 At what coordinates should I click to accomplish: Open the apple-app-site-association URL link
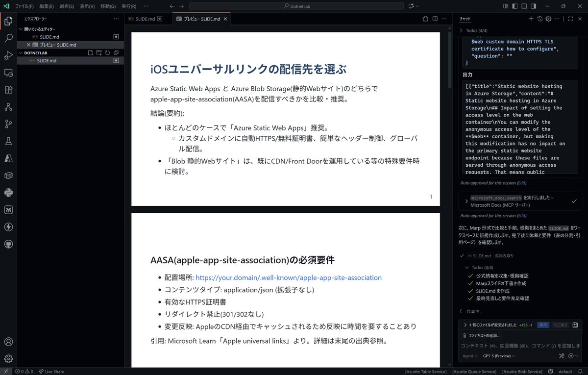click(289, 277)
